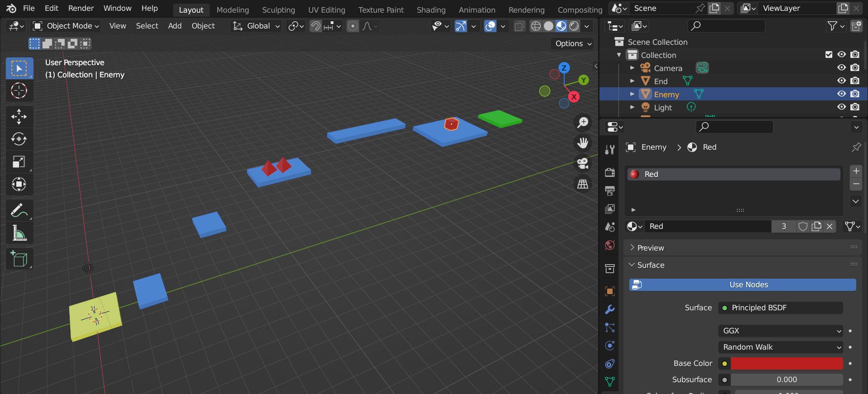Open the Scene properties tab
This screenshot has width=868, height=394.
tap(610, 227)
